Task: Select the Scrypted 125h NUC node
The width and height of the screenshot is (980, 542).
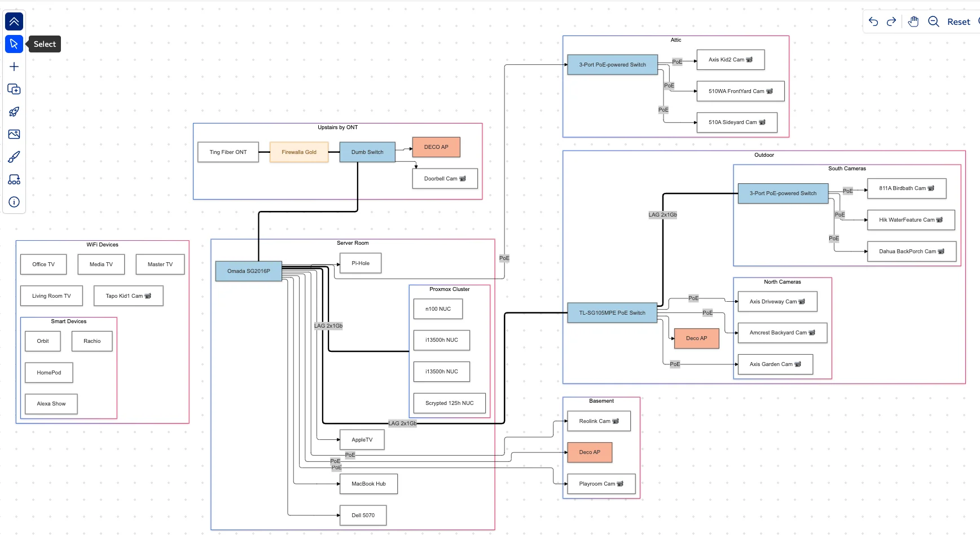Action: pyautogui.click(x=450, y=403)
